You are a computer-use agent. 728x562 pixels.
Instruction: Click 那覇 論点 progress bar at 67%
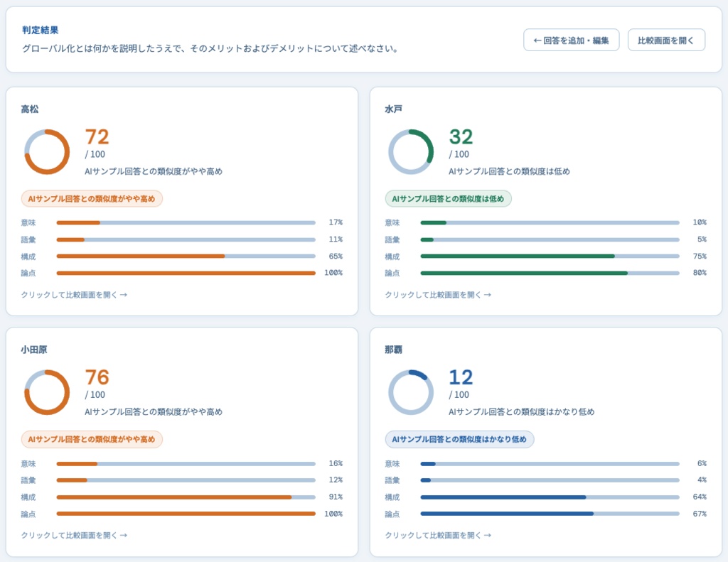tap(550, 514)
